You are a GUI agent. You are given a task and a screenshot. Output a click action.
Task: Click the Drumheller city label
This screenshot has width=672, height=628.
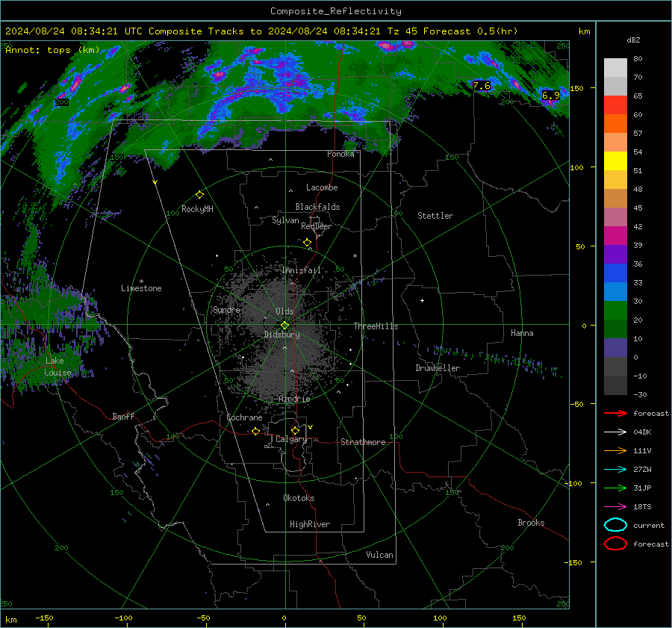coord(438,368)
